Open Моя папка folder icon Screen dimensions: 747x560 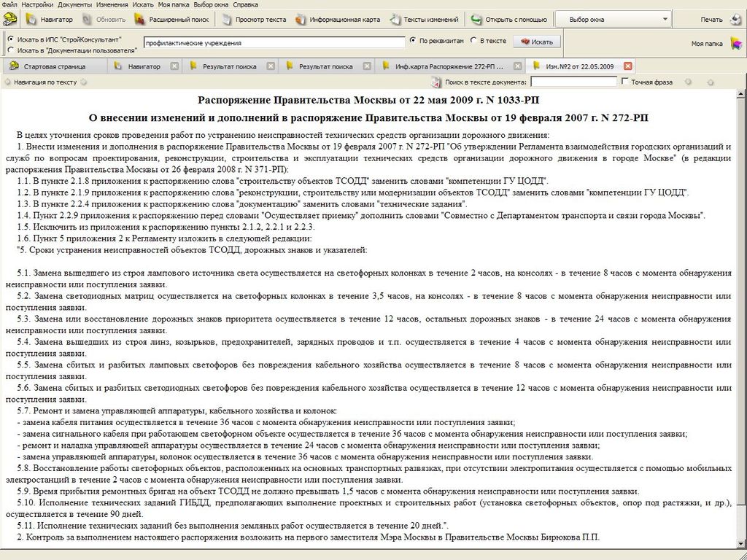(737, 43)
